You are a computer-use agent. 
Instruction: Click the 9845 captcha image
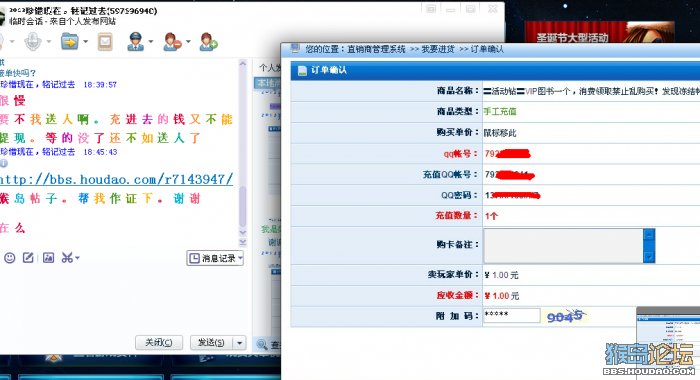click(566, 316)
